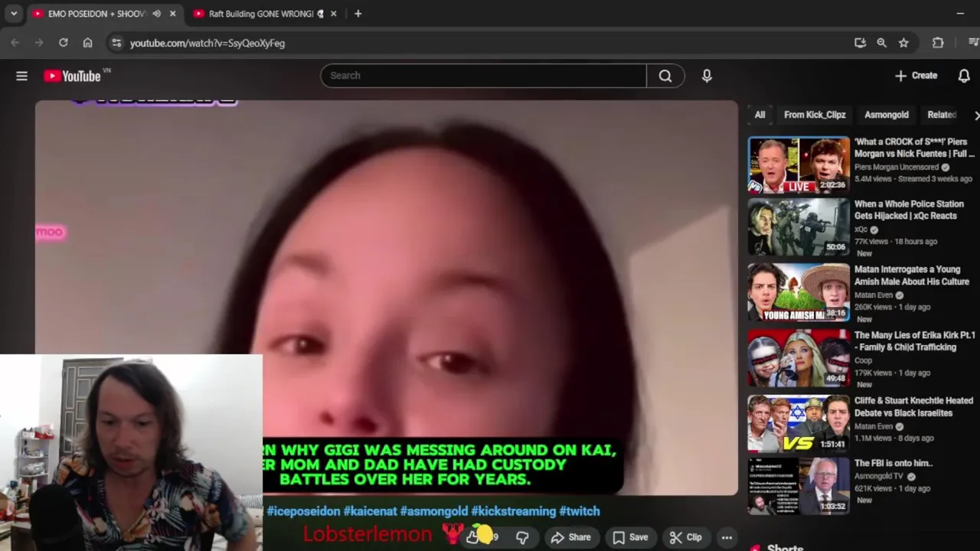
Task: Click the #twitch hashtag
Action: coord(580,511)
